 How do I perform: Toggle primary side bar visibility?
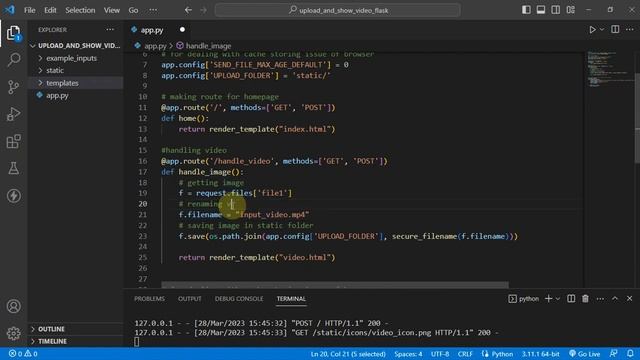click(x=526, y=10)
